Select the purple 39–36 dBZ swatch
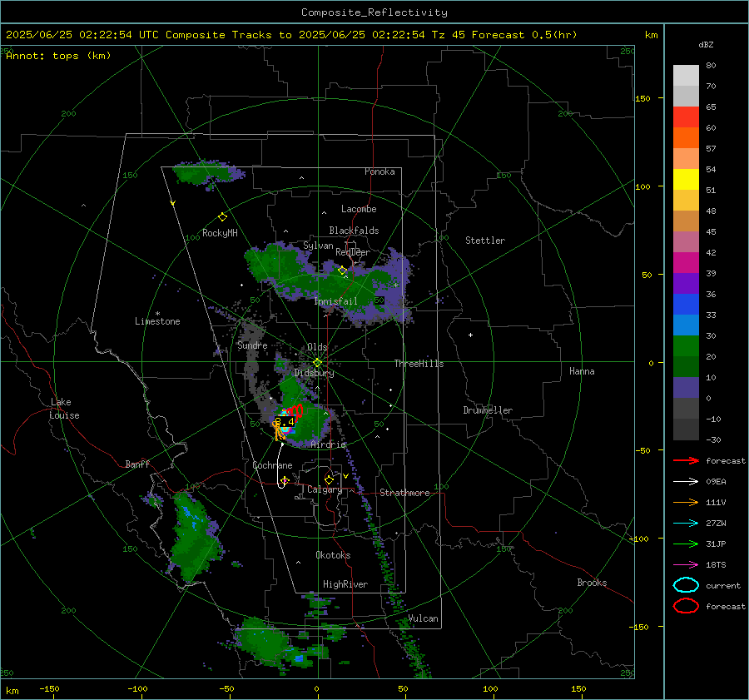The image size is (749, 700). point(686,283)
